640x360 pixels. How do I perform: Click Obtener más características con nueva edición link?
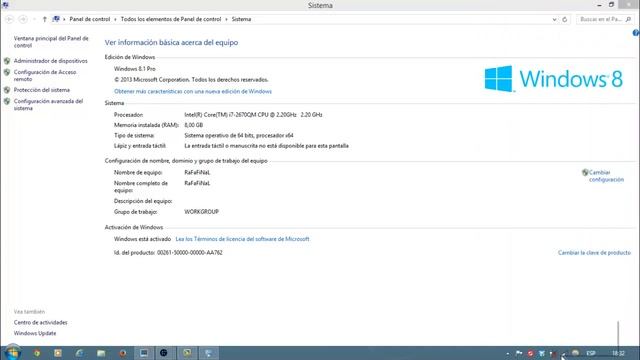[x=193, y=91]
